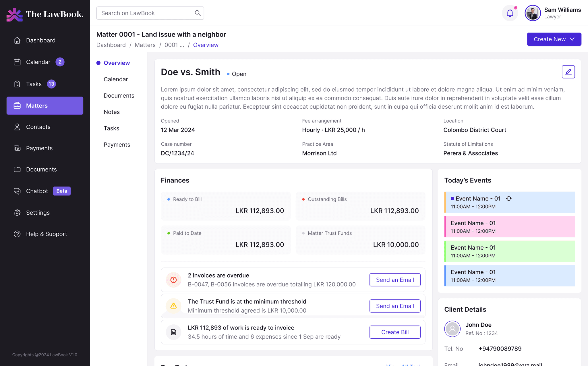
Task: Click John Doe's avatar icon
Action: pyautogui.click(x=452, y=329)
